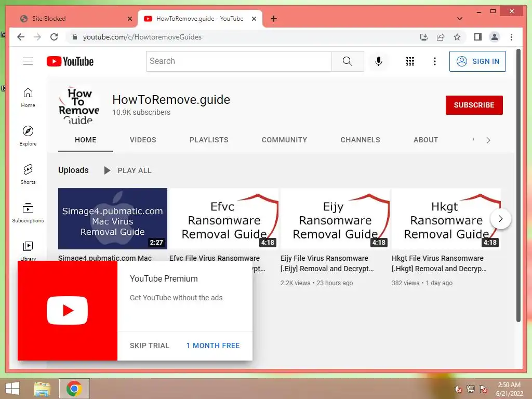Share this page via the share icon
The height and width of the screenshot is (399, 532).
click(441, 37)
